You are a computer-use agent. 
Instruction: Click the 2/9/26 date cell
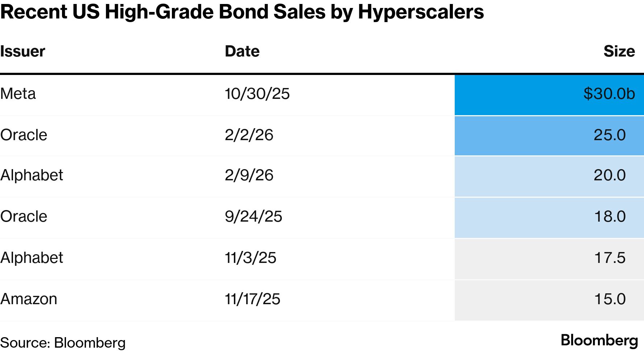point(249,175)
